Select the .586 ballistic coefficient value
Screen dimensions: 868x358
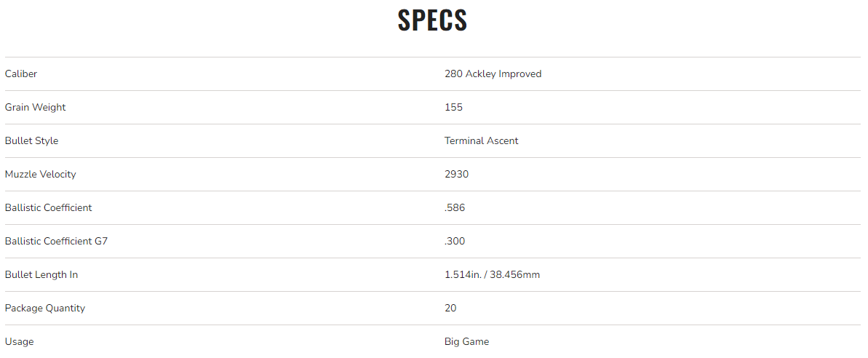454,207
